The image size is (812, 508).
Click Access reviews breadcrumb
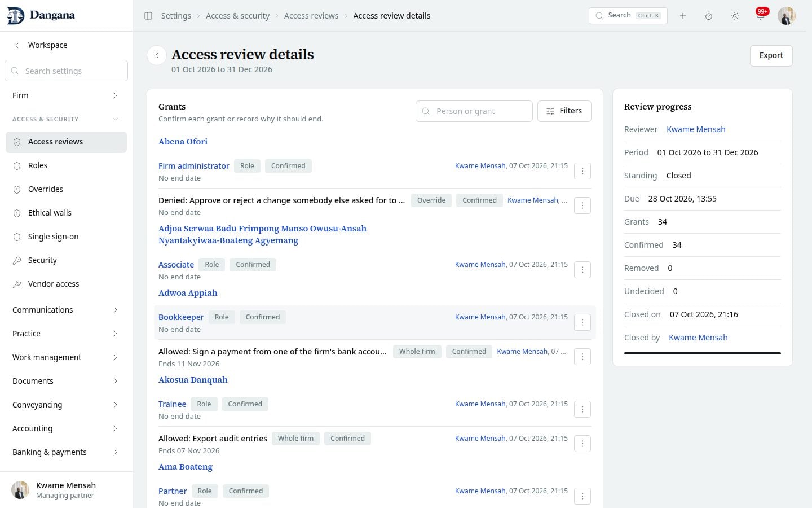pyautogui.click(x=311, y=16)
